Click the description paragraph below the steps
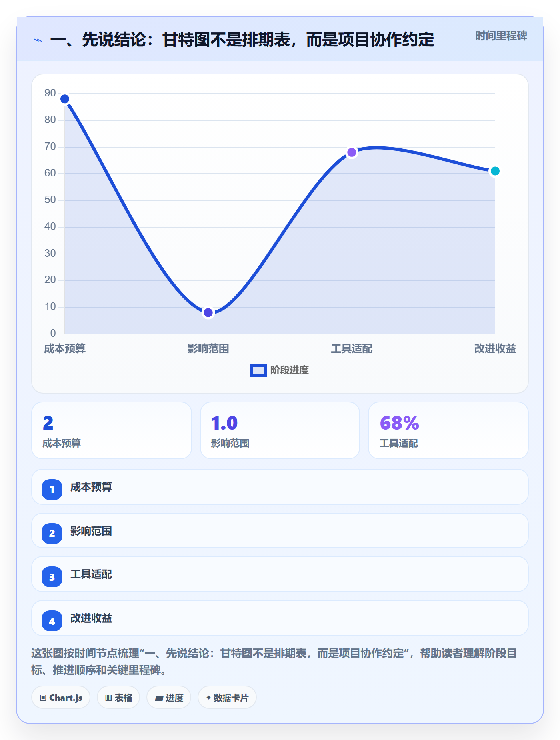The image size is (560, 740). point(274,662)
